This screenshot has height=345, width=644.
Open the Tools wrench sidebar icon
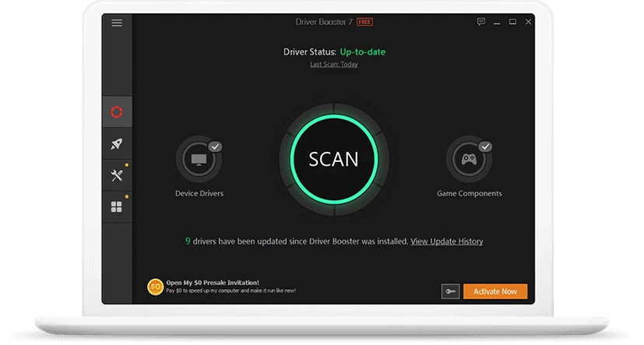pos(117,176)
